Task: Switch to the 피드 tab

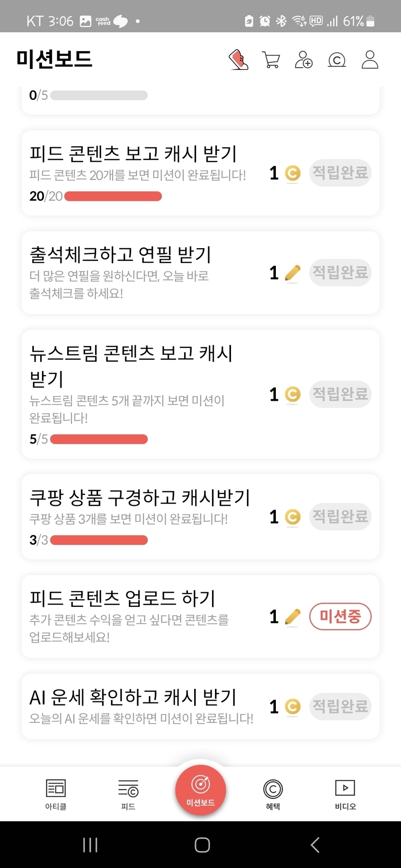Action: (128, 794)
